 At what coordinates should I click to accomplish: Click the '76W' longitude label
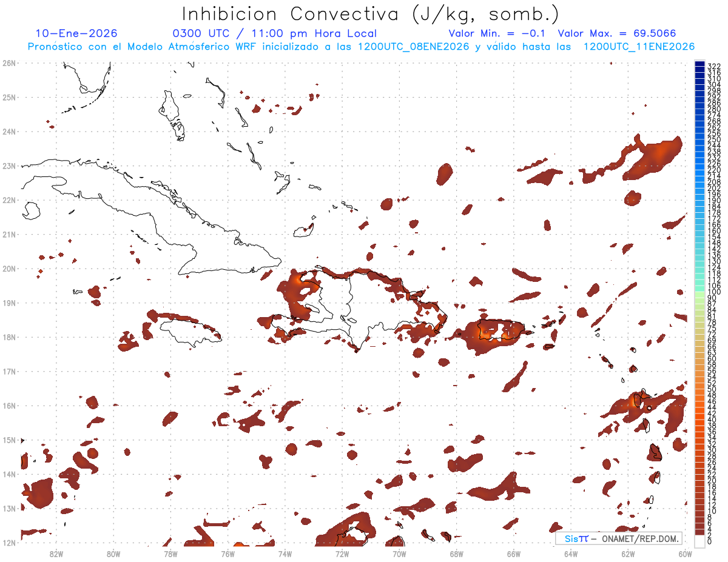tap(227, 554)
